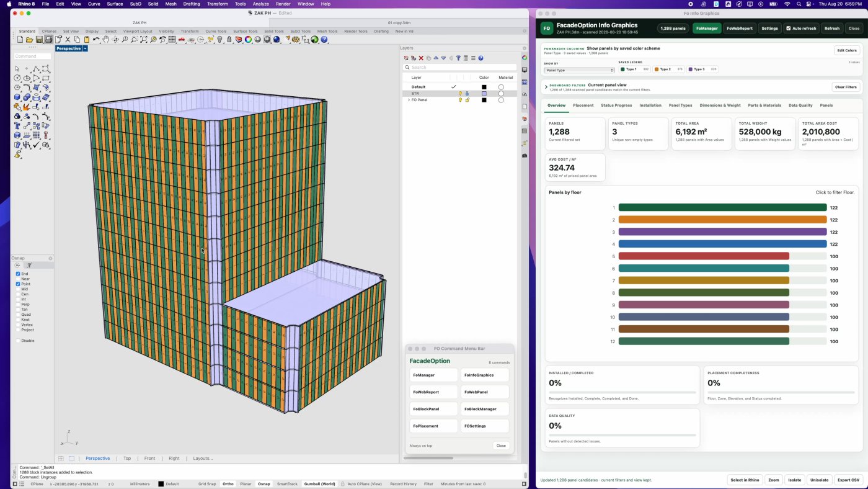Click the Move layer down arrow icon
The width and height of the screenshot is (868, 489).
pos(443,58)
